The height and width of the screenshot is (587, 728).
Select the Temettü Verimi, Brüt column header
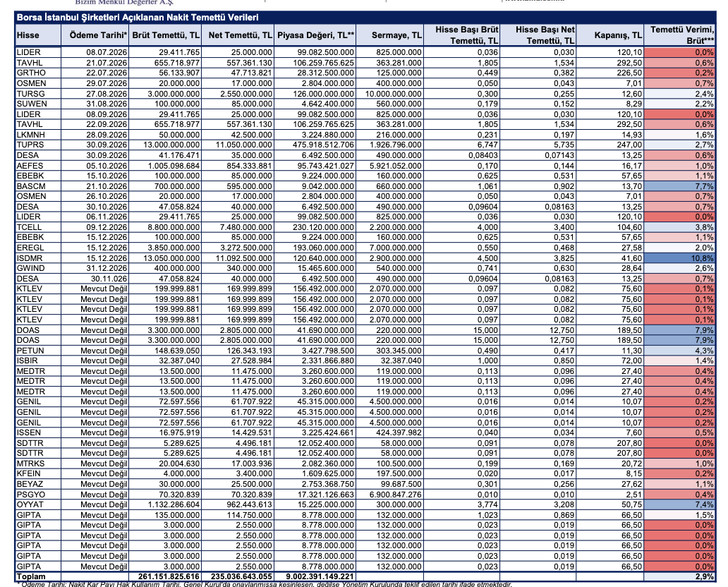tap(682, 35)
